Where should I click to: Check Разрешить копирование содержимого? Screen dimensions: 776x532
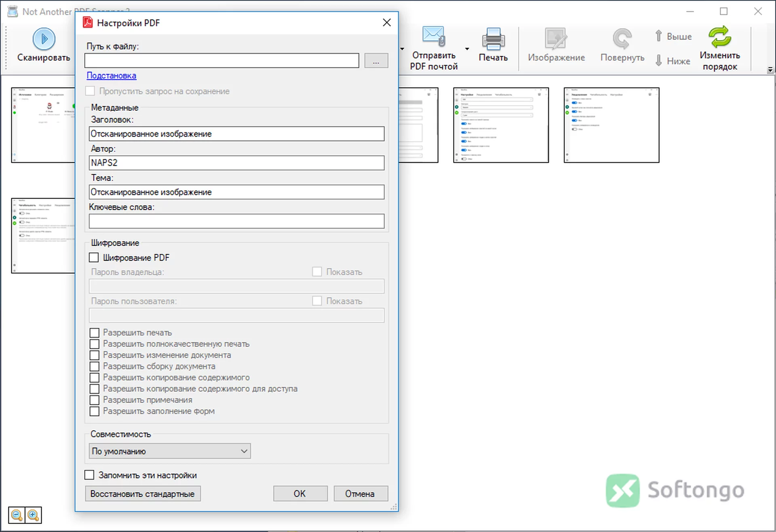(x=94, y=378)
